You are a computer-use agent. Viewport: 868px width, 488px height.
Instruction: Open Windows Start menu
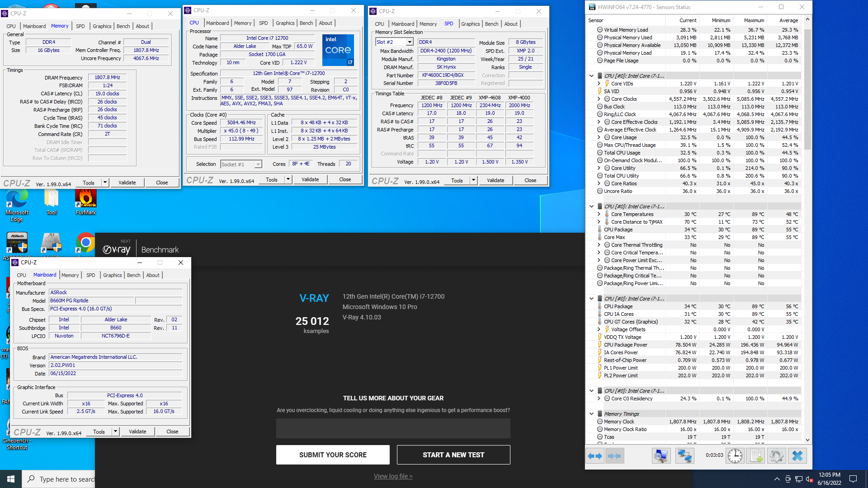coord(11,479)
